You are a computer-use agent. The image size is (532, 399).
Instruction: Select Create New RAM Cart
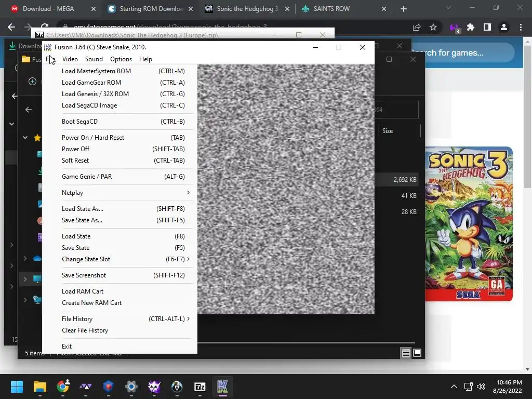click(120, 303)
